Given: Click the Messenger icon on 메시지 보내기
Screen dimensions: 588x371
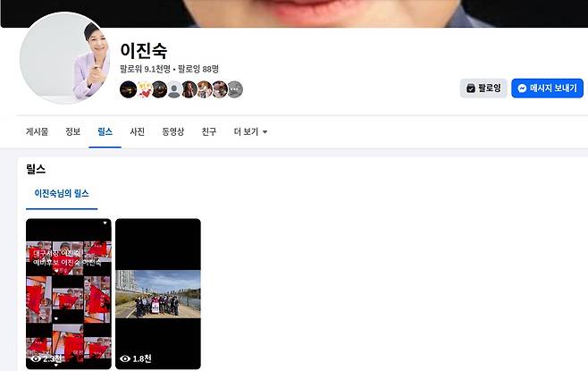Looking at the screenshot, I should (x=522, y=89).
